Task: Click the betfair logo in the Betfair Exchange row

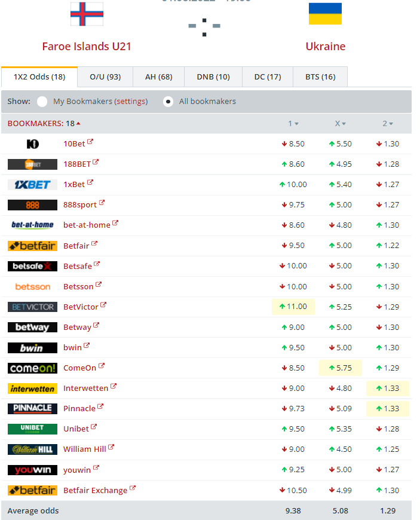Action: tap(32, 490)
